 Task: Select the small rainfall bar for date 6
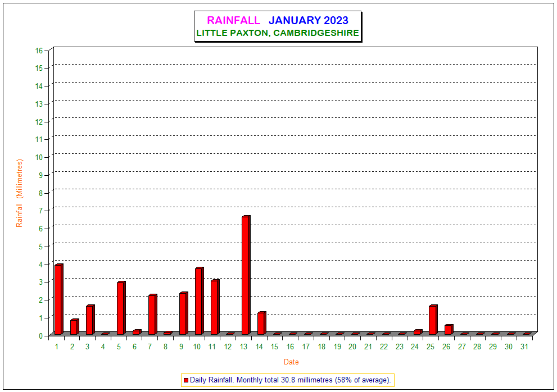[137, 332]
